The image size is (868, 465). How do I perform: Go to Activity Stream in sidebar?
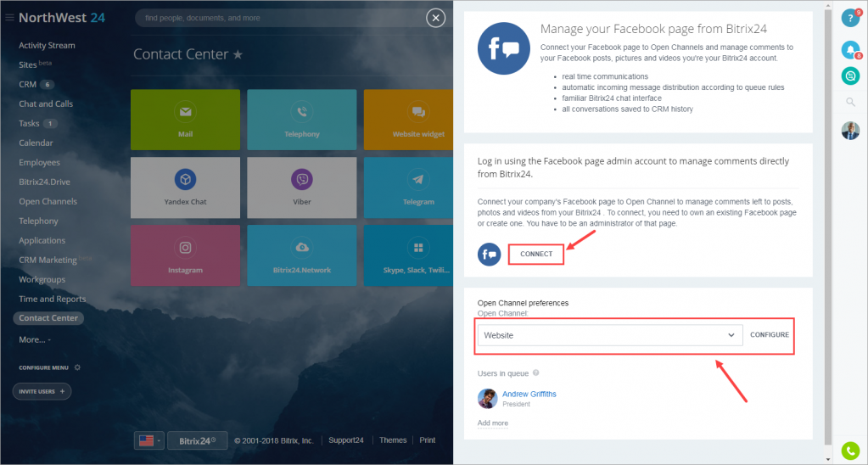pos(47,45)
